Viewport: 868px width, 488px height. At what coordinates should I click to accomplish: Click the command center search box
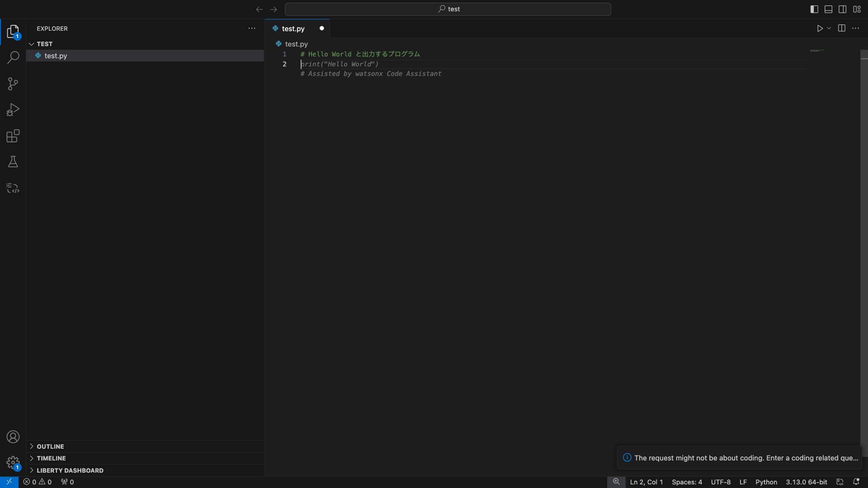coord(448,9)
